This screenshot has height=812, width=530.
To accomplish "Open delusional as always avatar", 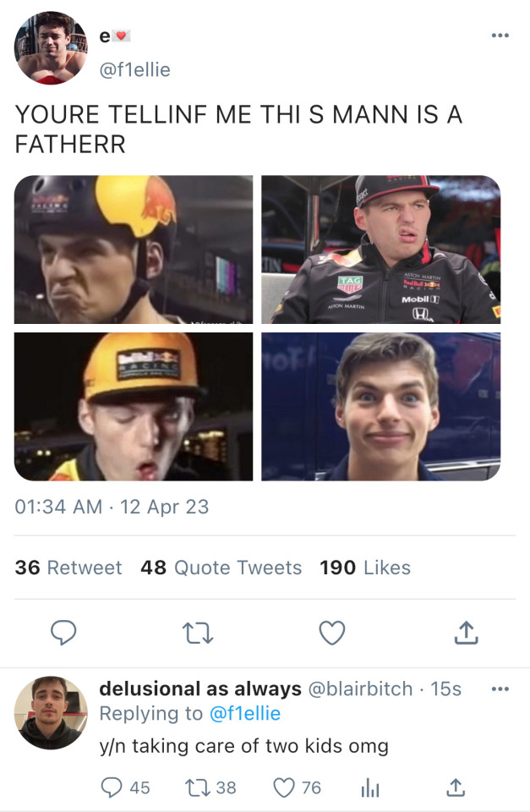I will (51, 712).
